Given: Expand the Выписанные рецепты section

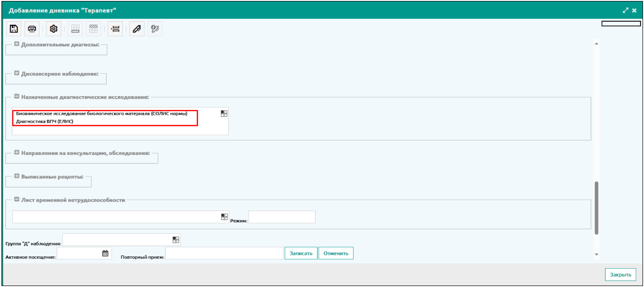Looking at the screenshot, I should tap(17, 176).
